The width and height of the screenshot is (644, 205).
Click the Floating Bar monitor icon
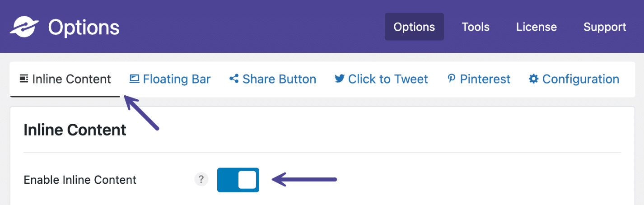[x=134, y=79]
